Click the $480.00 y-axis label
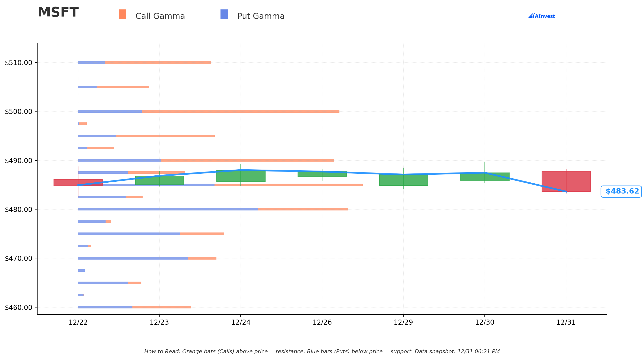Screen dimensions: 644x359 pyautogui.click(x=19, y=209)
